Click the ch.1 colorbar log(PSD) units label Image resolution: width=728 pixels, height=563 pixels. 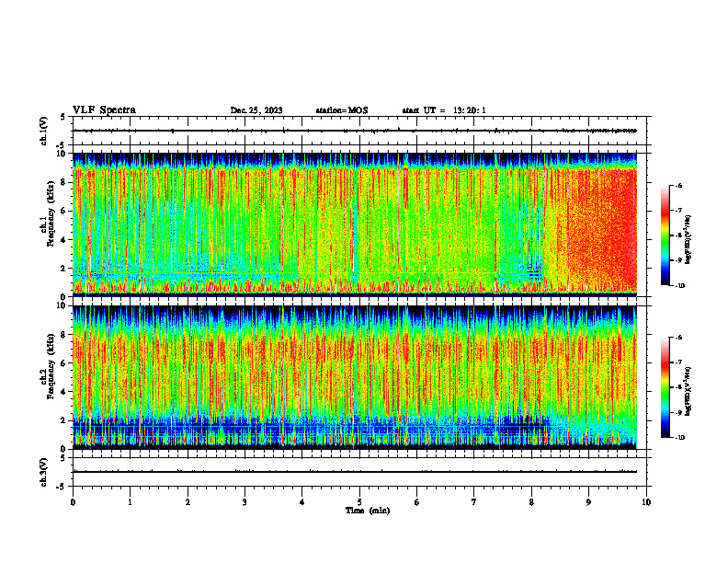(688, 240)
